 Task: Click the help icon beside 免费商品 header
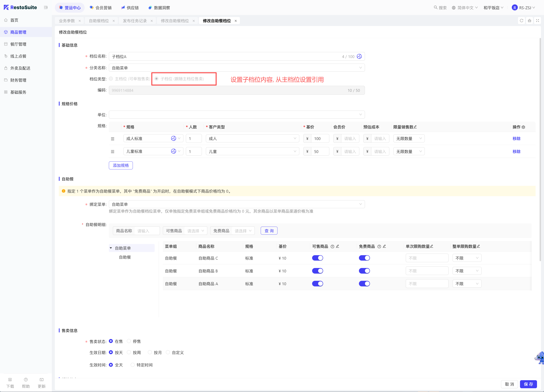pos(379,246)
